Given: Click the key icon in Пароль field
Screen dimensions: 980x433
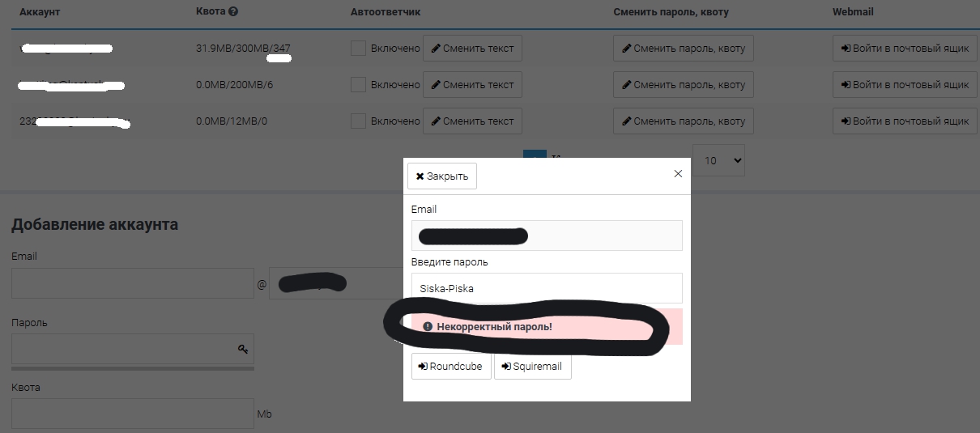Looking at the screenshot, I should click(242, 349).
